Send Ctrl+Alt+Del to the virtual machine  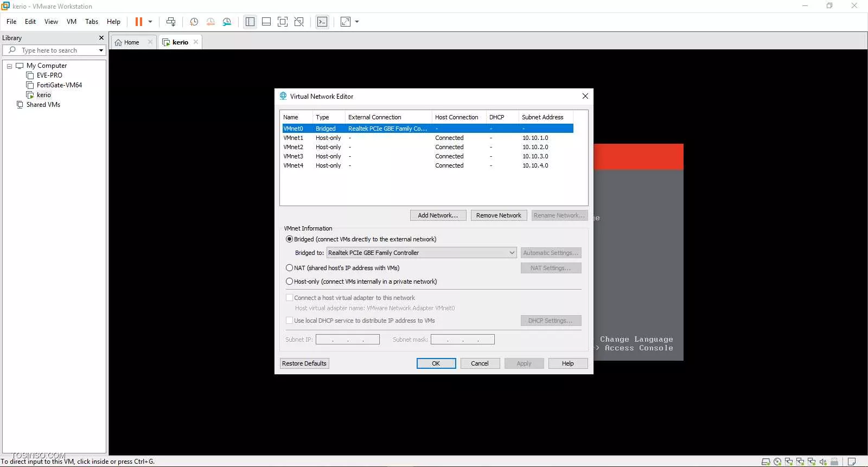(171, 22)
